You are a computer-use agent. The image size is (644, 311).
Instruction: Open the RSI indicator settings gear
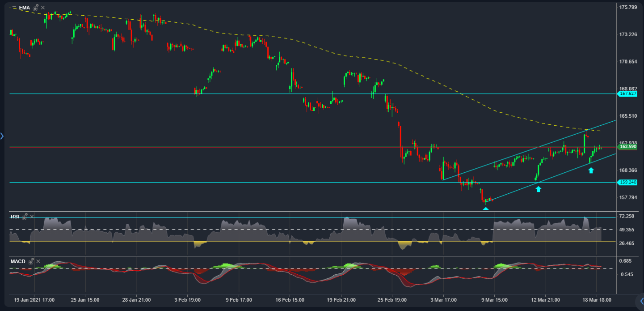pyautogui.click(x=25, y=218)
